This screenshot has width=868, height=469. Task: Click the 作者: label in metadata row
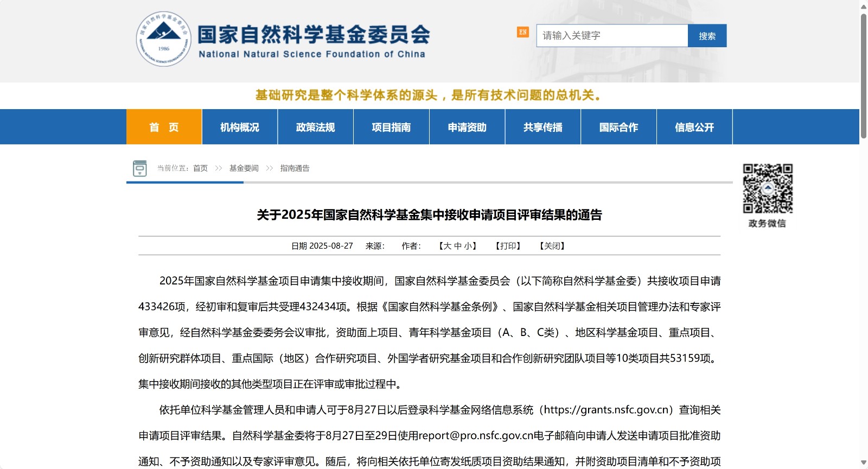pyautogui.click(x=411, y=246)
